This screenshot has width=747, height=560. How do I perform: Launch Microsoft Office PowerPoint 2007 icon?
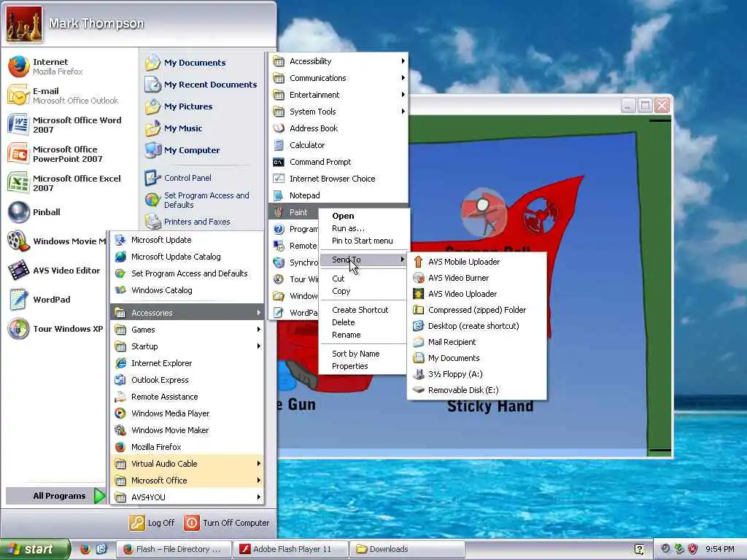(19, 154)
